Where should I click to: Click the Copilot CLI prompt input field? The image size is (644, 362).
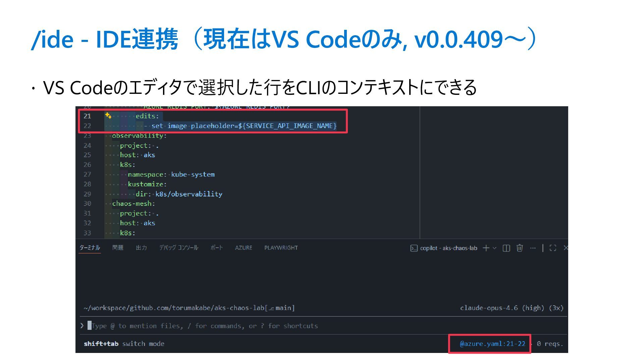tap(205, 326)
